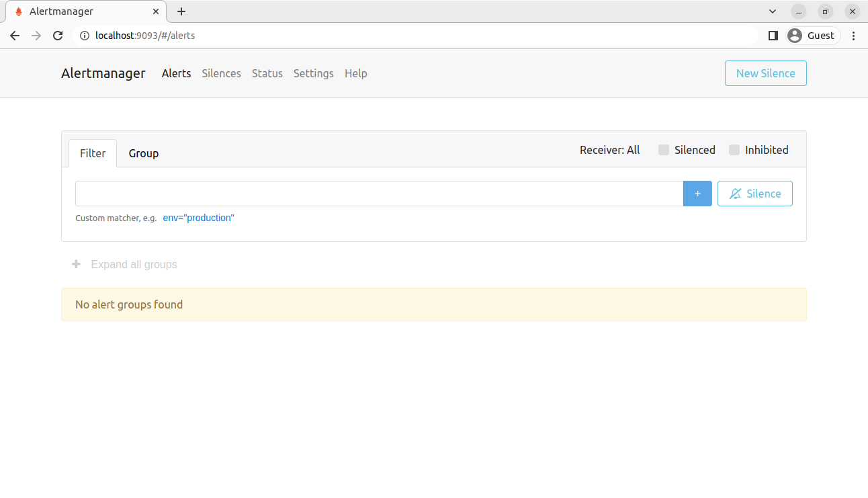
Task: Click the Silence bell button
Action: 755,194
